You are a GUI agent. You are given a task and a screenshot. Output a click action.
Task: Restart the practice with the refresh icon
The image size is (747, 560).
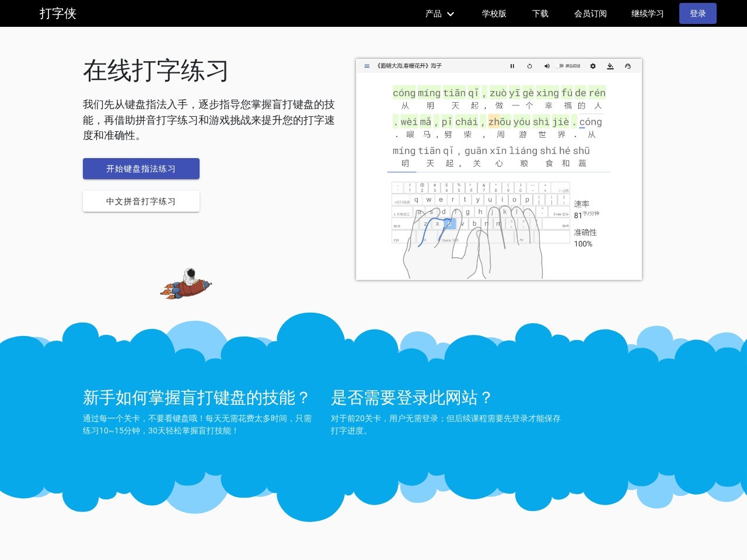point(529,66)
